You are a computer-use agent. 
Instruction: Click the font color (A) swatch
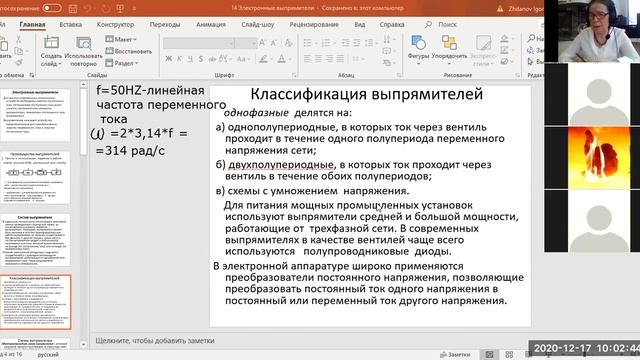click(x=282, y=59)
